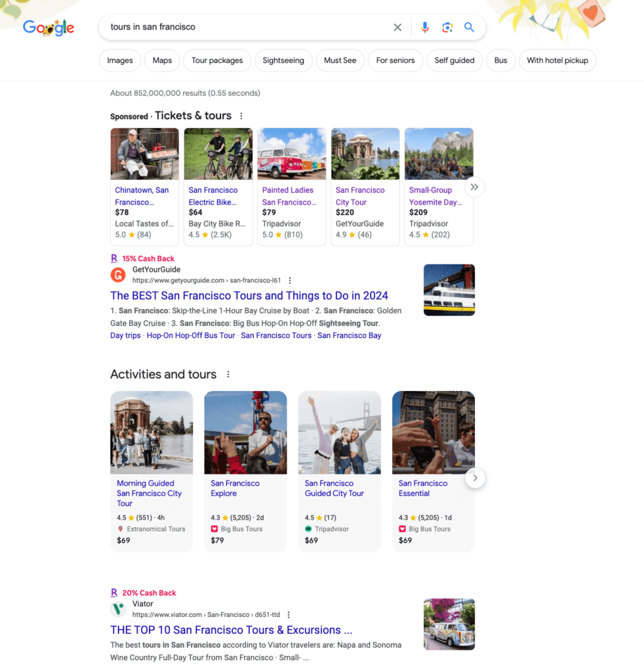
Task: Click the magnifying glass search button
Action: tap(469, 28)
